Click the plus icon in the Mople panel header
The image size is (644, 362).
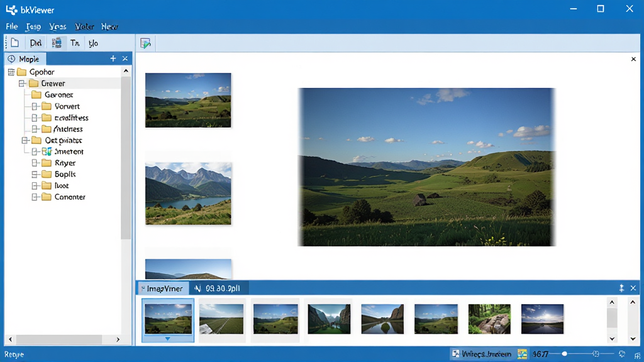(x=113, y=58)
